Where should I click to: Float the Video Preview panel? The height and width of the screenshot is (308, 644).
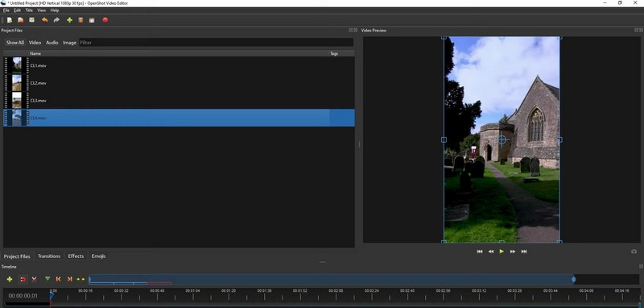click(636, 30)
